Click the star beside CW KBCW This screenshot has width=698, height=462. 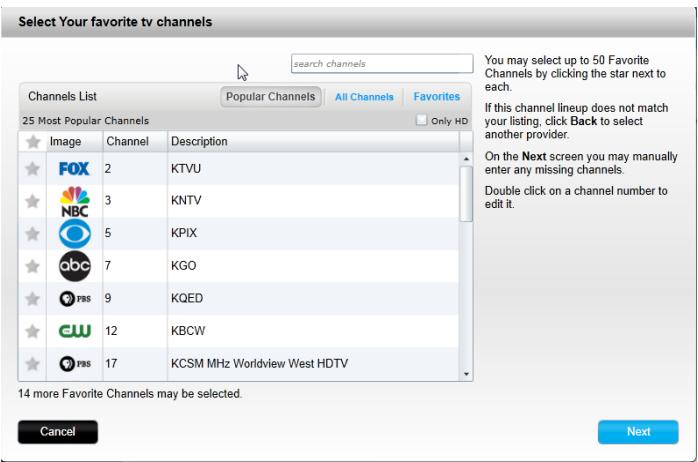[x=32, y=331]
